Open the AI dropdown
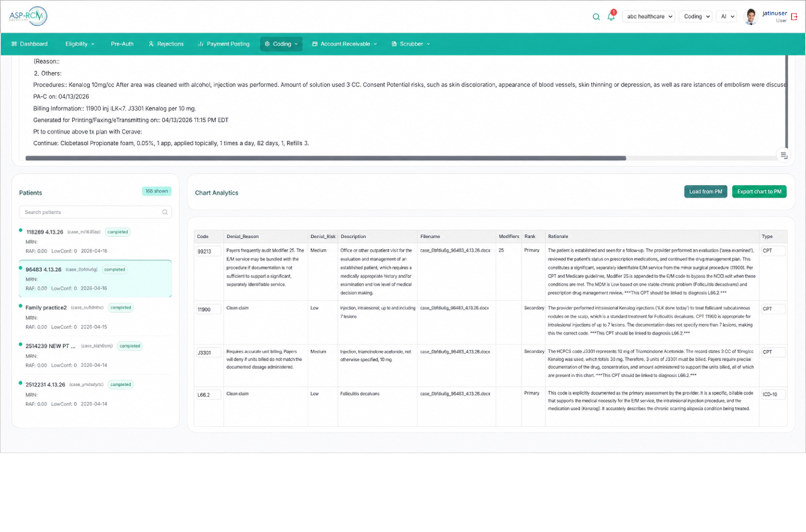 point(726,16)
